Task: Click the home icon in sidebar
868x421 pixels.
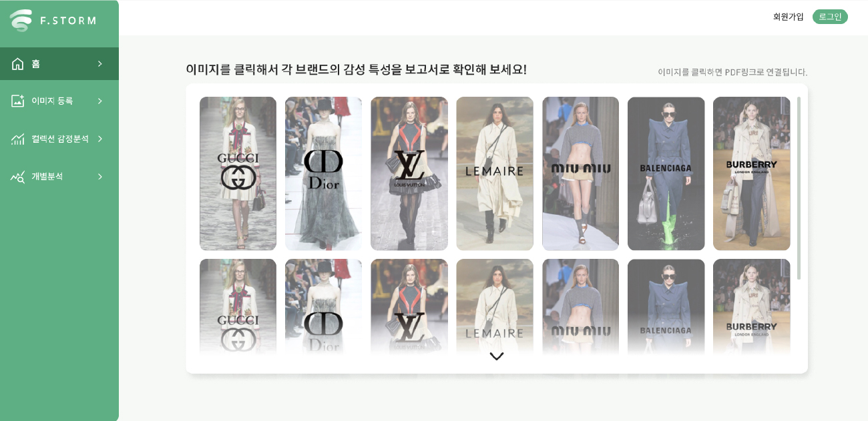Action: point(18,64)
